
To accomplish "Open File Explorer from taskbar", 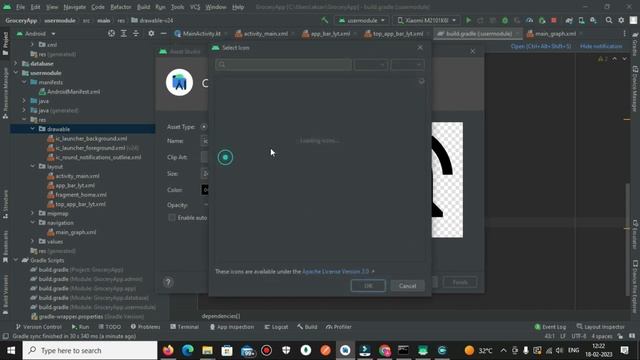I will click(207, 350).
